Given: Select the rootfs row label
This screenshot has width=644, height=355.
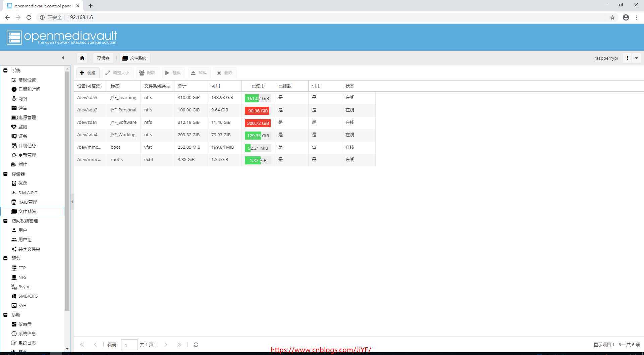Looking at the screenshot, I should pyautogui.click(x=117, y=160).
